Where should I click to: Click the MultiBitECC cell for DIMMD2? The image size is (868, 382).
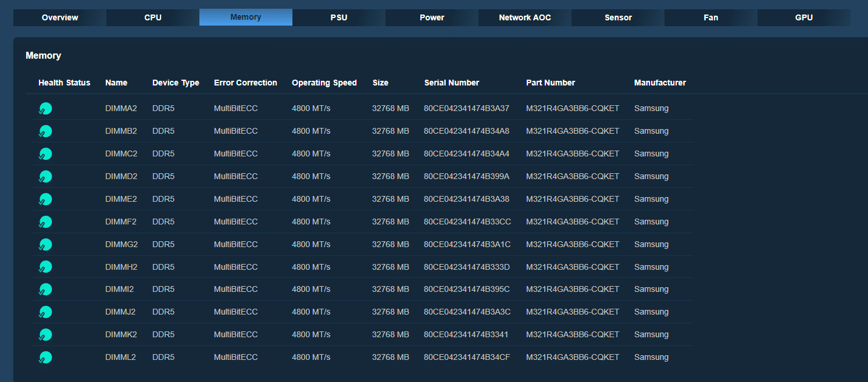(235, 176)
